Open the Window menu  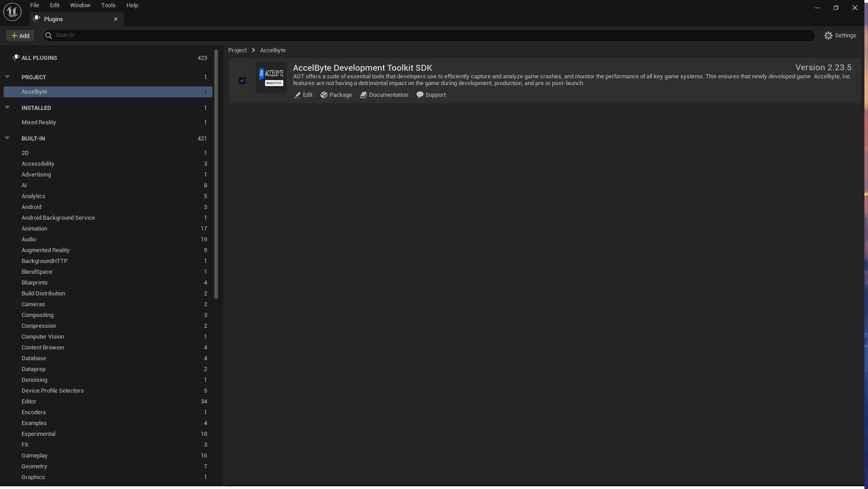[80, 5]
